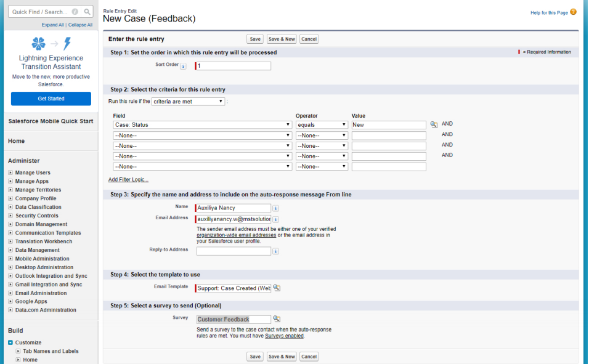The width and height of the screenshot is (589, 364).
Task: Click the Save button
Action: [x=254, y=38]
